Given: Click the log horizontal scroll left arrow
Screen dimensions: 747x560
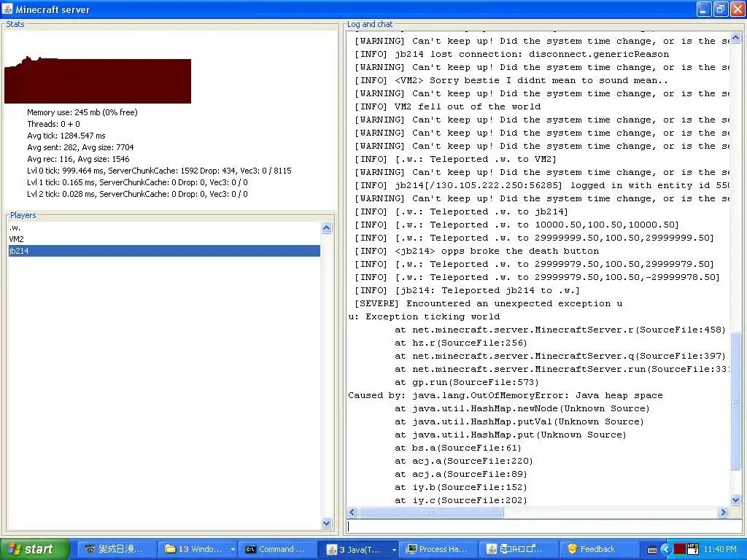Looking at the screenshot, I should (x=352, y=513).
